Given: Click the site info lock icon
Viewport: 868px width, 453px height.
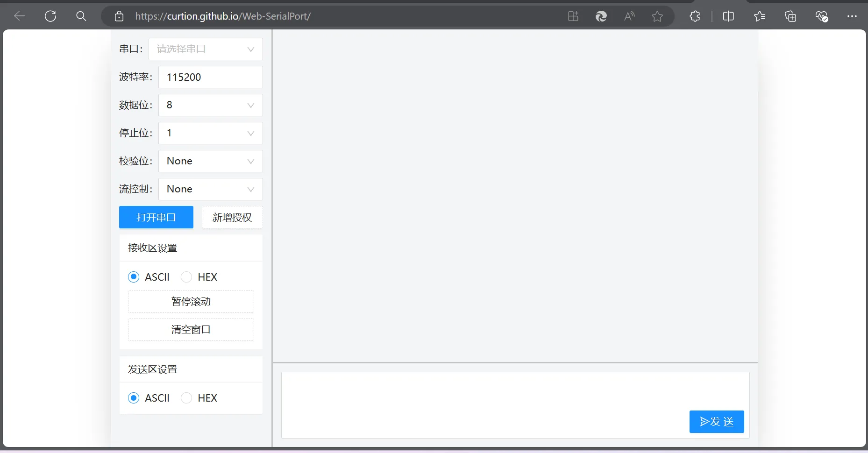Looking at the screenshot, I should [x=119, y=16].
